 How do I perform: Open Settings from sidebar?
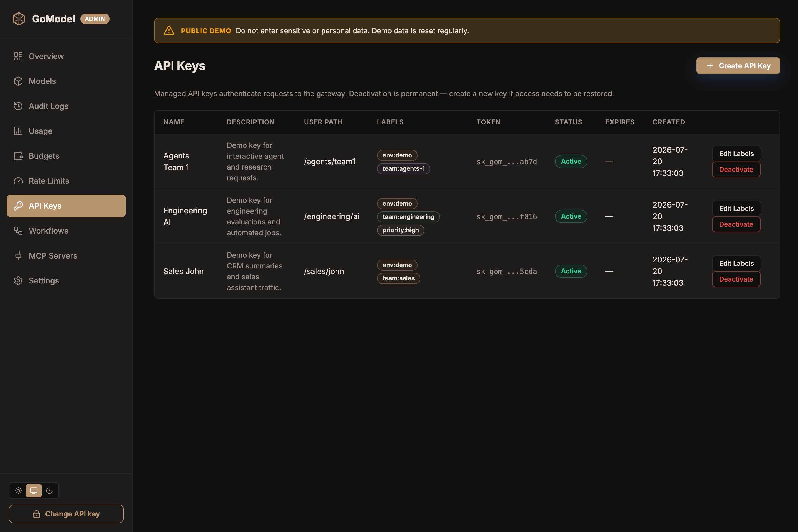66,281
